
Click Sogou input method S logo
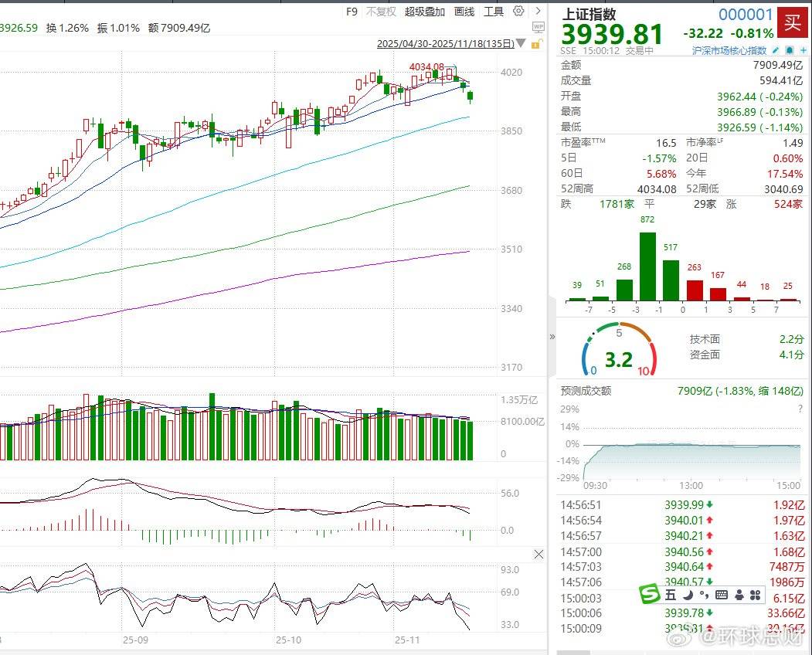click(x=648, y=594)
